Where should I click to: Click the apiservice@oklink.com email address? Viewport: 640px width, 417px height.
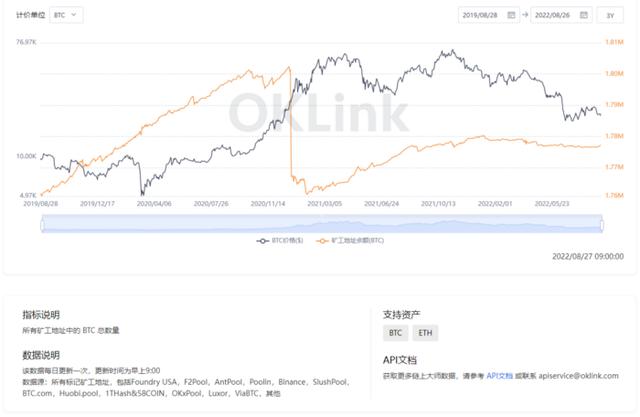578,376
